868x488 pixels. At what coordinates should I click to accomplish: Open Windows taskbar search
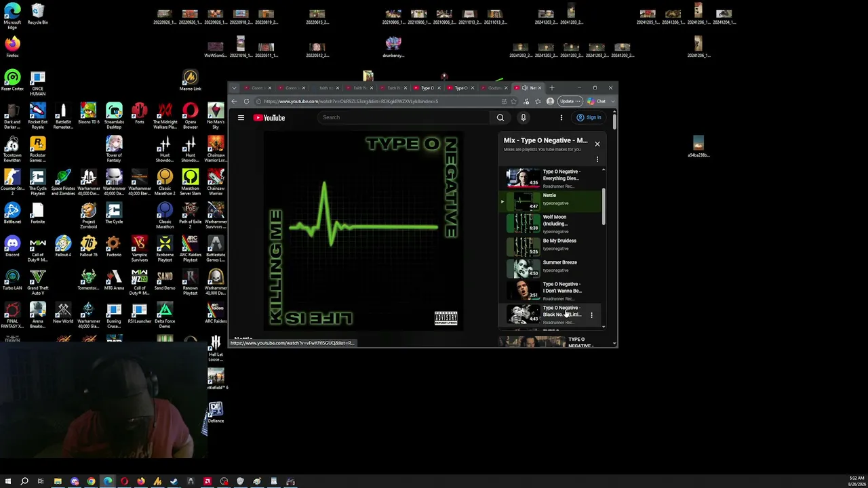click(x=24, y=481)
